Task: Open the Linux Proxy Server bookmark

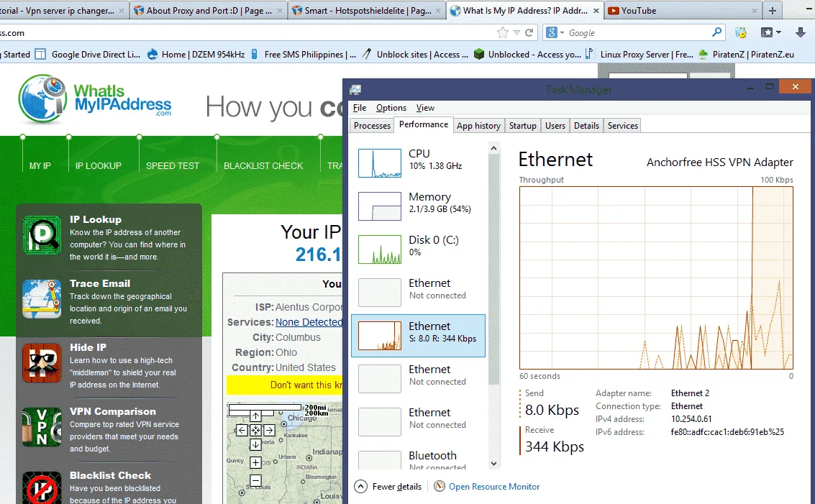Action: tap(639, 54)
